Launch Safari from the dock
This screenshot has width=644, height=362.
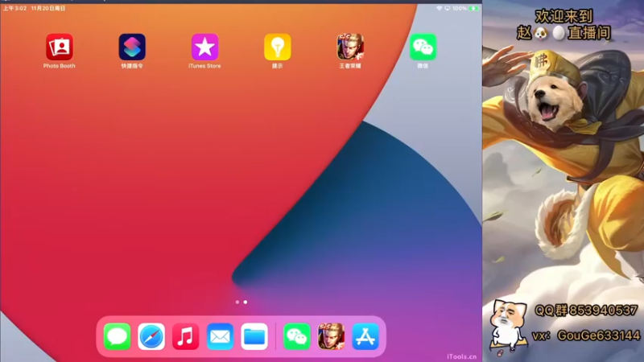point(151,336)
